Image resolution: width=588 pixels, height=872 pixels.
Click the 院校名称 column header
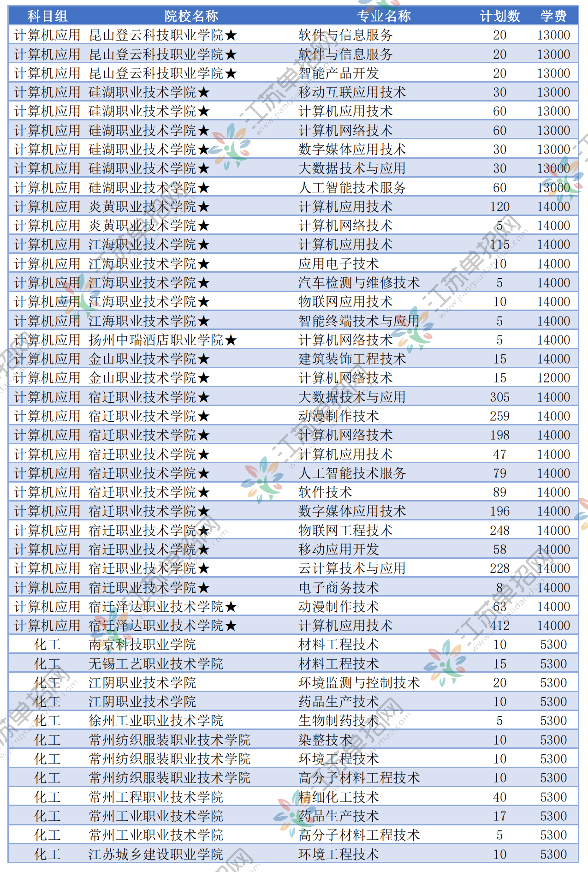tap(191, 16)
